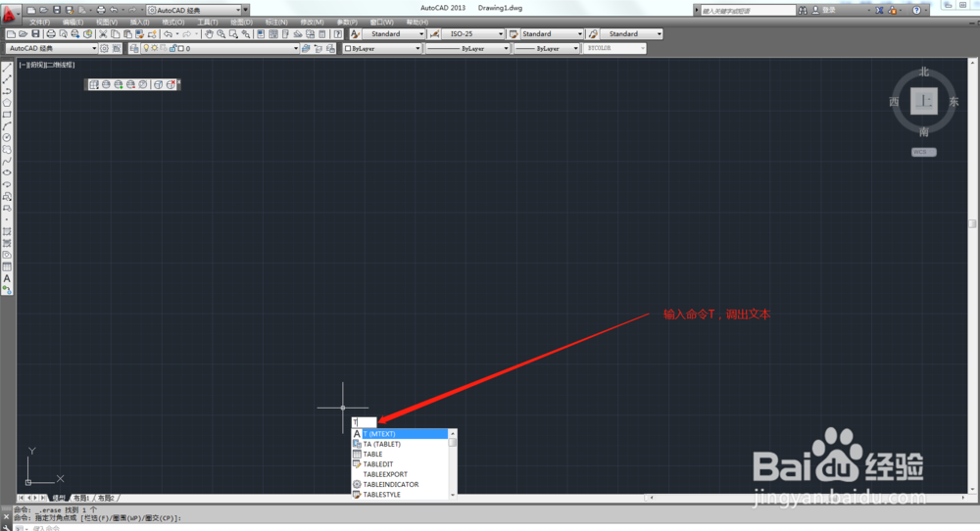Click the Plot printer icon in standard toolbar

pyautogui.click(x=51, y=33)
